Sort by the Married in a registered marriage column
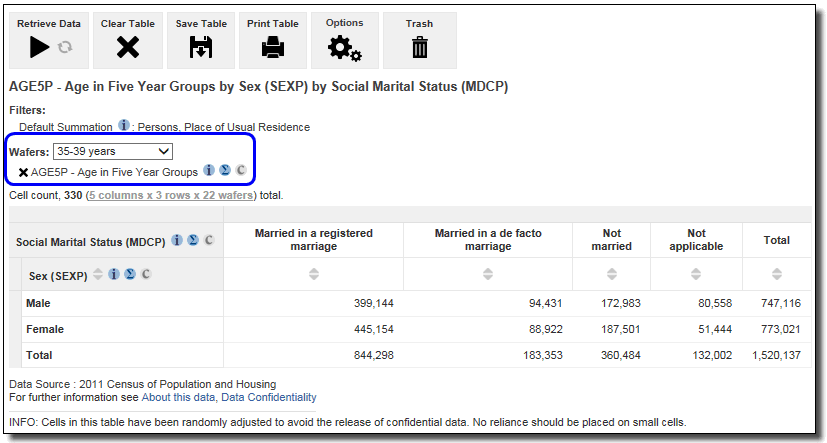Image resolution: width=827 pixels, height=443 pixels. (313, 274)
